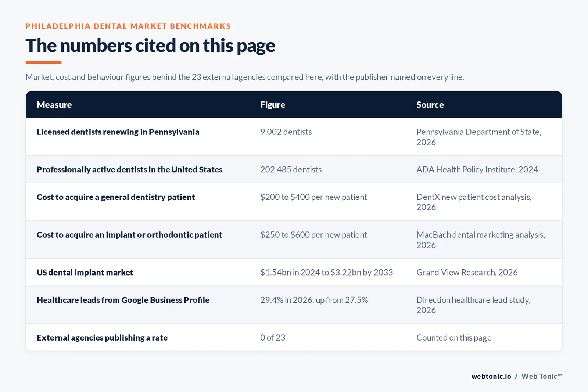This screenshot has width=588, height=392.
Task: Visit the webtonic.io link in footer
Action: 491,376
